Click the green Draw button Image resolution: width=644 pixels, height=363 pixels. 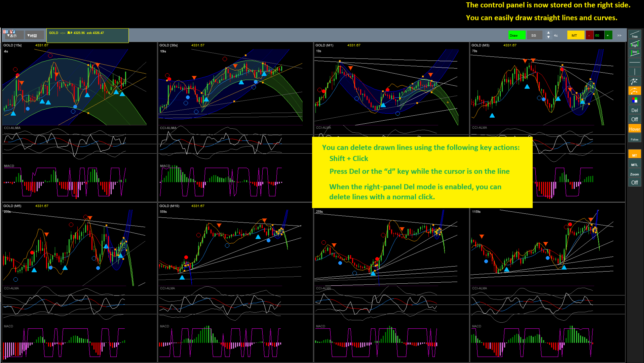point(517,35)
